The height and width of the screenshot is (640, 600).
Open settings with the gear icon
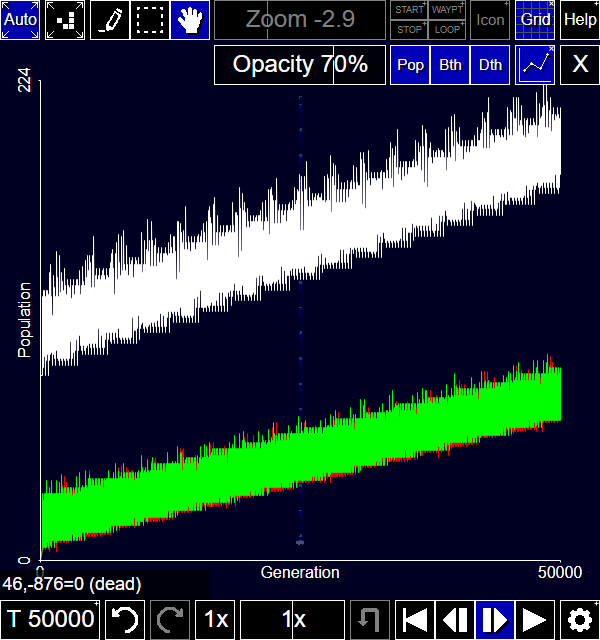(x=580, y=620)
